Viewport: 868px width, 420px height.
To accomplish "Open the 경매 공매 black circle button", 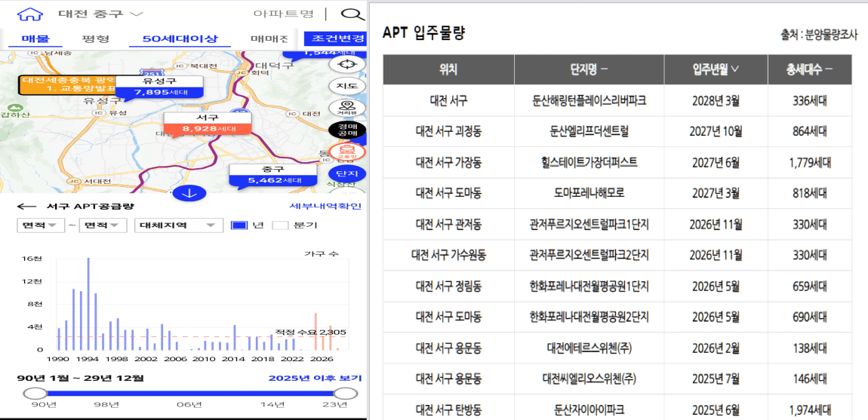I will pos(347,130).
